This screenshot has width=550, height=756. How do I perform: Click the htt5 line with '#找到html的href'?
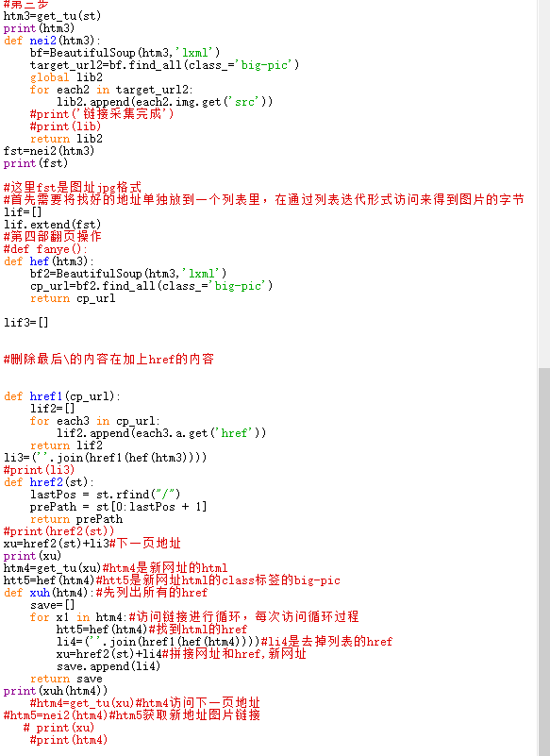pyautogui.click(x=152, y=630)
